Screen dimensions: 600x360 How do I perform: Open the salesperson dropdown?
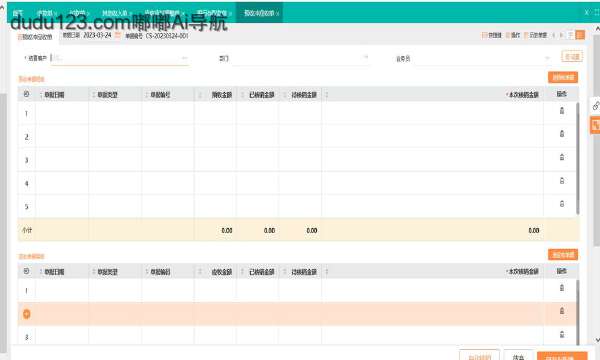click(548, 58)
